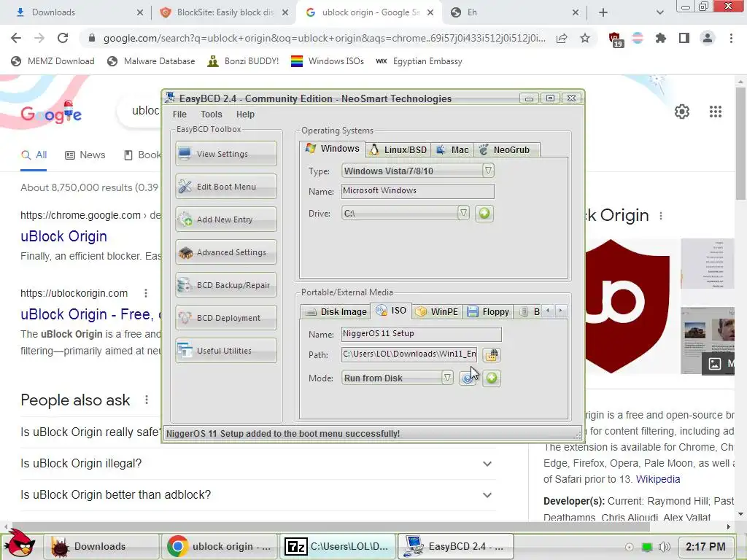
Task: Open the Wikipedia link in knowledge panel
Action: [x=658, y=479]
